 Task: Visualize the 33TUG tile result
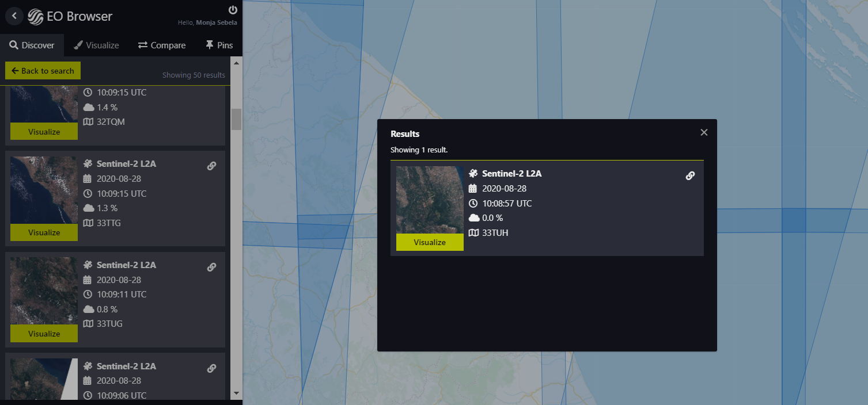click(x=44, y=334)
